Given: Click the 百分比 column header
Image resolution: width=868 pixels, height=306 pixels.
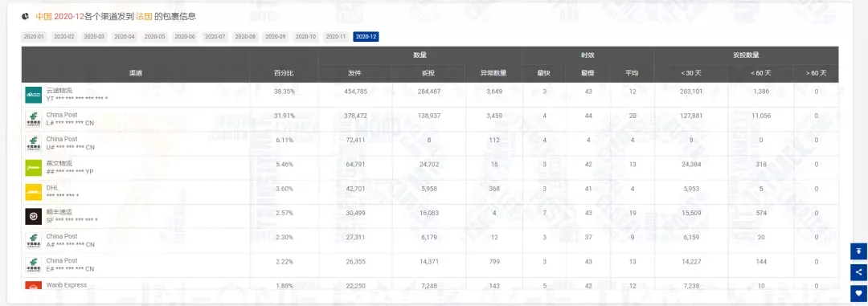Looking at the screenshot, I should tap(284, 73).
